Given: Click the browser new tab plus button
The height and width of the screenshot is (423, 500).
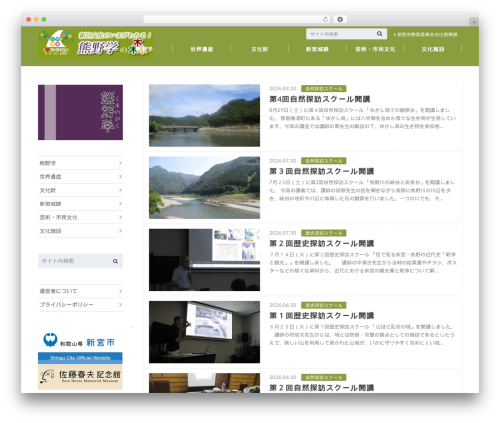Looking at the screenshot, I should click(474, 22).
